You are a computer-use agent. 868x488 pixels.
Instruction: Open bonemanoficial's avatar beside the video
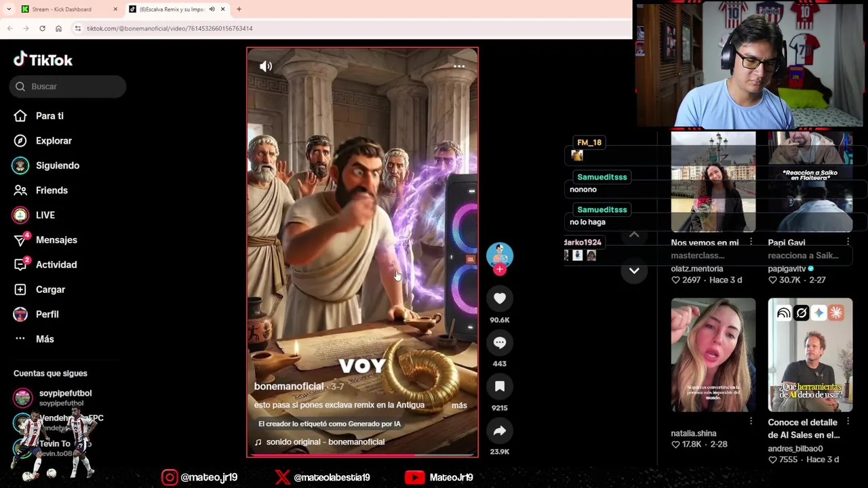[500, 255]
